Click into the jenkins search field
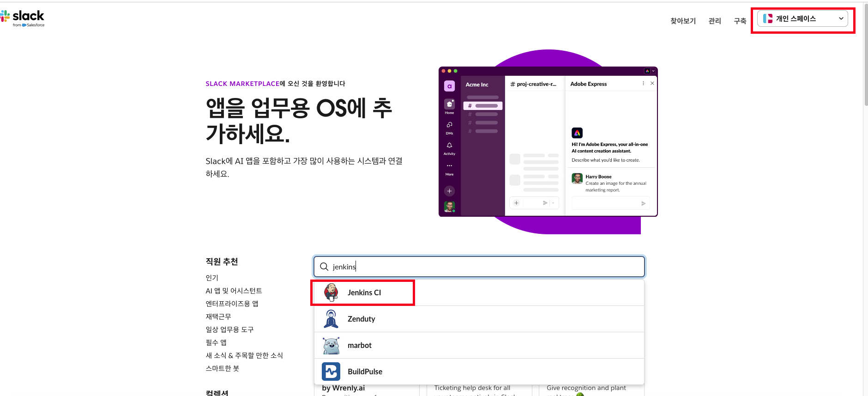868x396 pixels. tap(479, 267)
